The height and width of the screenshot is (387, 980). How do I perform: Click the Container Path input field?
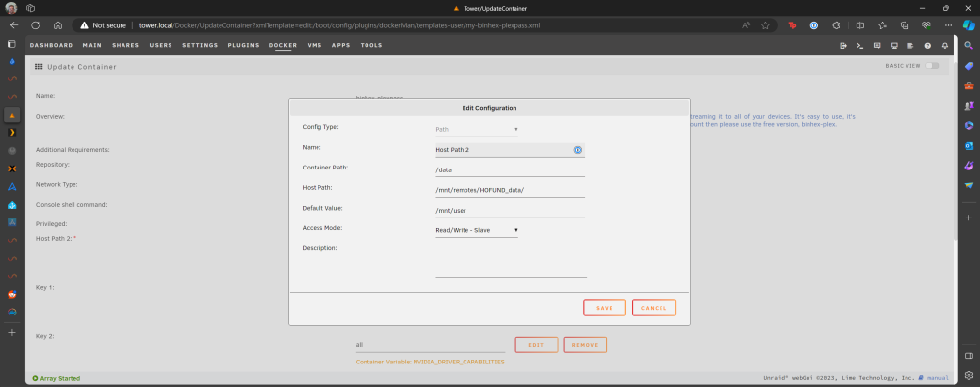[510, 170]
